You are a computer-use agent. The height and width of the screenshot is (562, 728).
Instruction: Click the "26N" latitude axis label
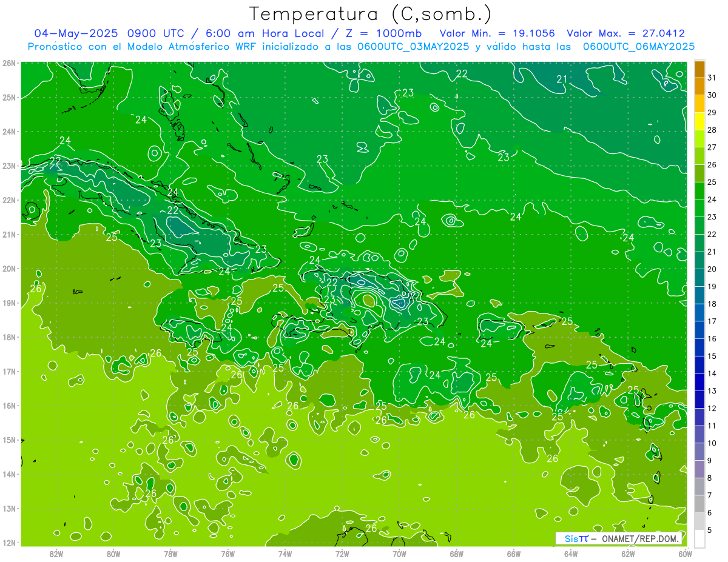pyautogui.click(x=10, y=63)
